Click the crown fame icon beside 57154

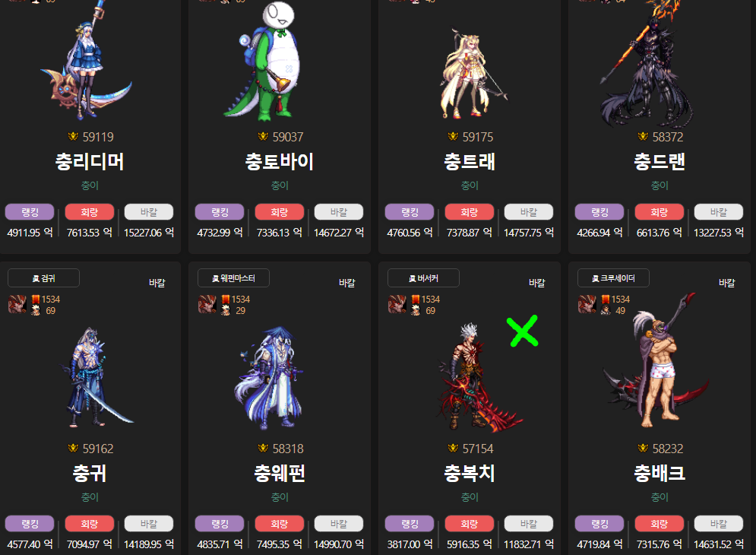(x=453, y=449)
